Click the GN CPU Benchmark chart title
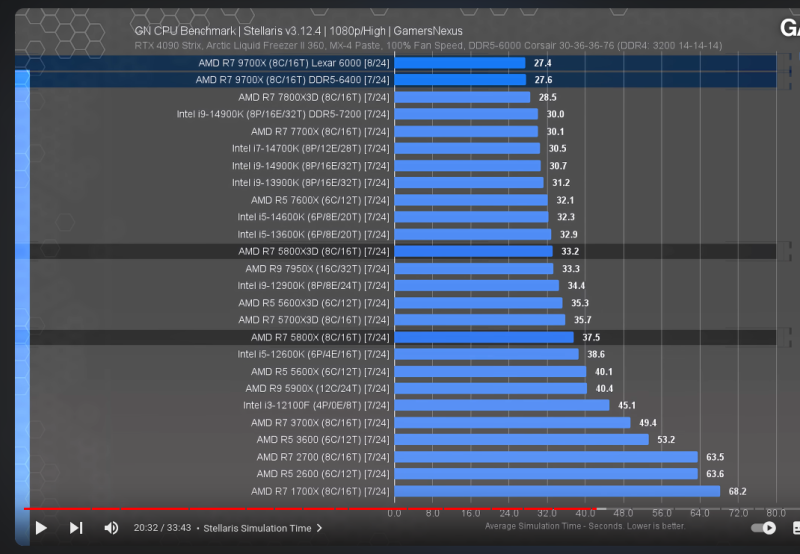This screenshot has height=554, width=800. pos(298,31)
